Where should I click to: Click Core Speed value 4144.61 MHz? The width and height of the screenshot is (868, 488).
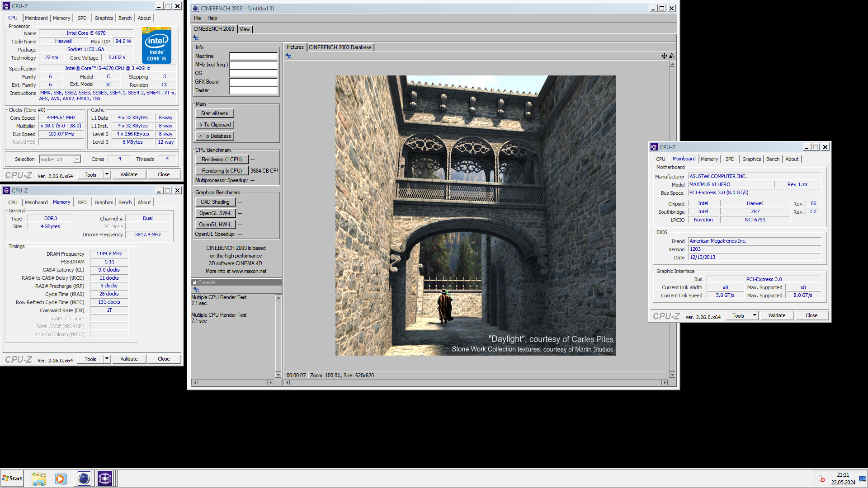pos(61,117)
